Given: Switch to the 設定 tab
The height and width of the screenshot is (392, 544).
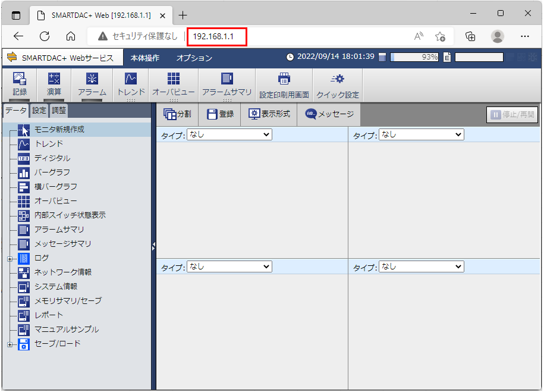Looking at the screenshot, I should 39,110.
